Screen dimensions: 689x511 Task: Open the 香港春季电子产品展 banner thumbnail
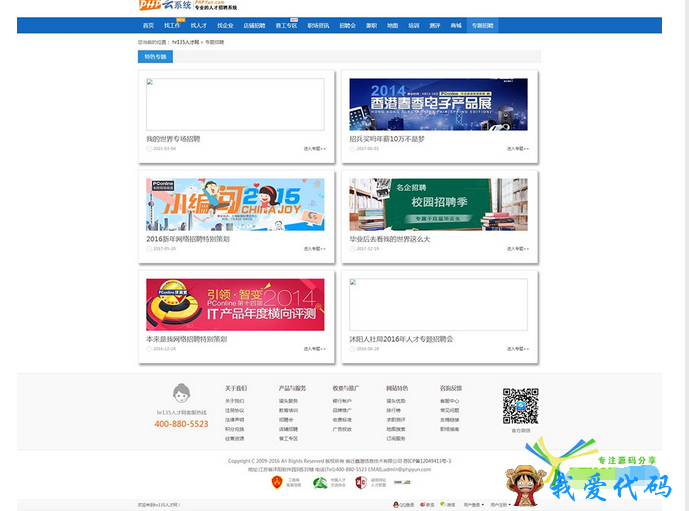tap(439, 105)
